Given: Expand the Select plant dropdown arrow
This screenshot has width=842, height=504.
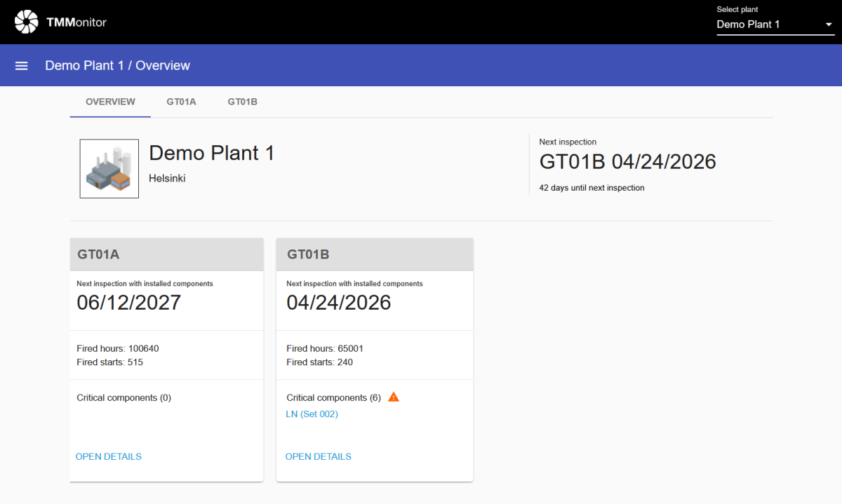Looking at the screenshot, I should [x=828, y=25].
